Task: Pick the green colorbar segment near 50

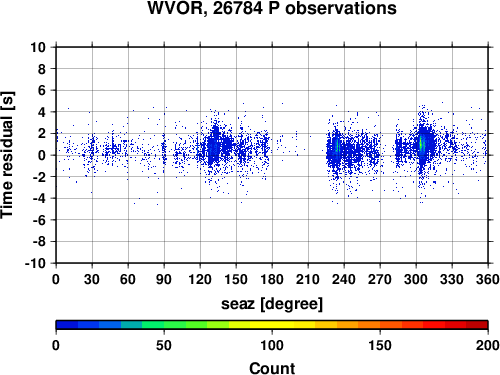Action: (x=164, y=325)
